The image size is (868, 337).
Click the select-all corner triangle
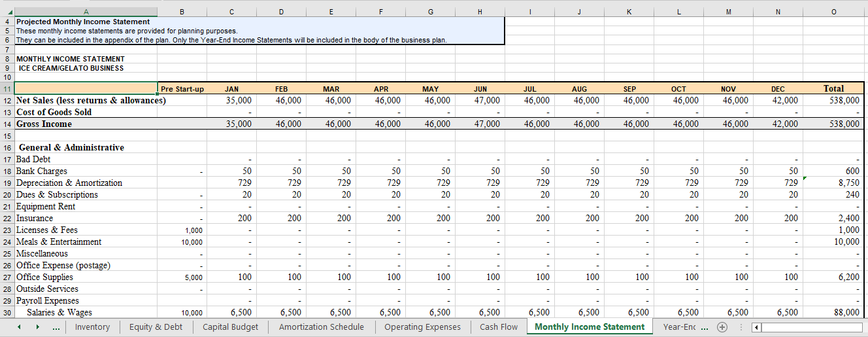pyautogui.click(x=7, y=11)
